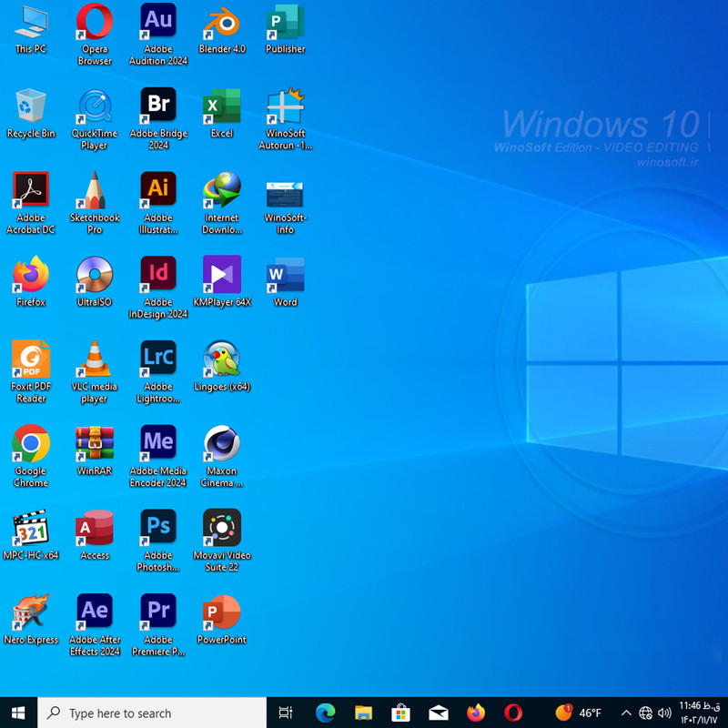This screenshot has width=728, height=728.
Task: Click the Type here to search box
Action: 152,713
